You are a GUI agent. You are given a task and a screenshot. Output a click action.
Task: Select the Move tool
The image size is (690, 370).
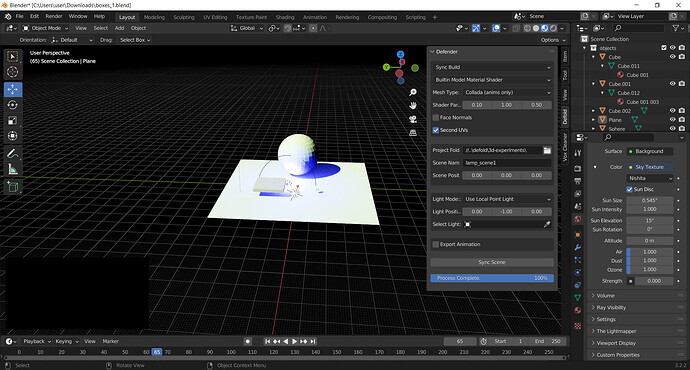click(13, 89)
